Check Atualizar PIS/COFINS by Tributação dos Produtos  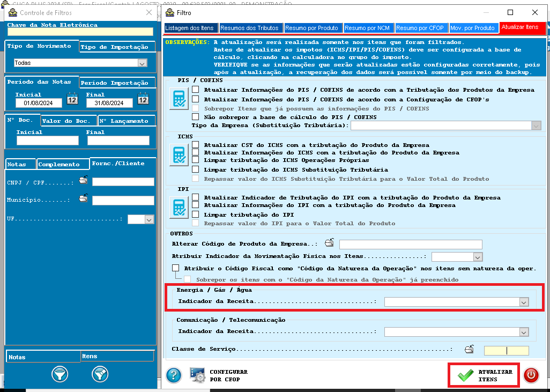[195, 90]
